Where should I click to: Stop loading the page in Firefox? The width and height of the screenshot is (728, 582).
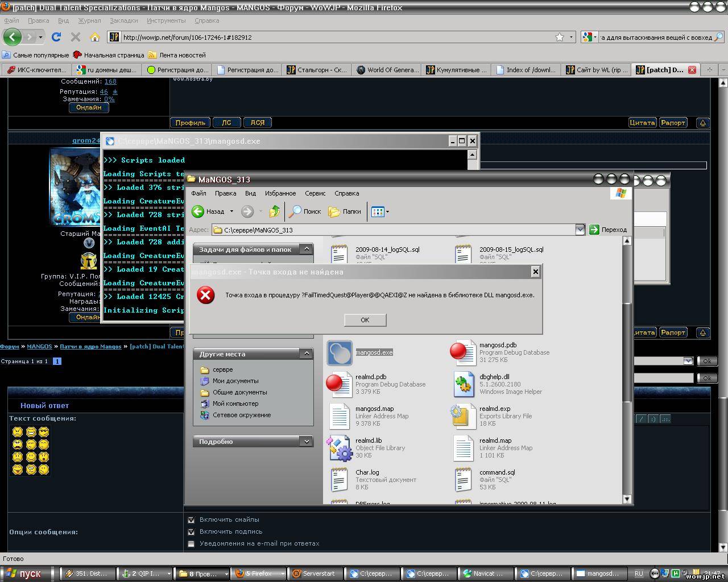[x=75, y=37]
